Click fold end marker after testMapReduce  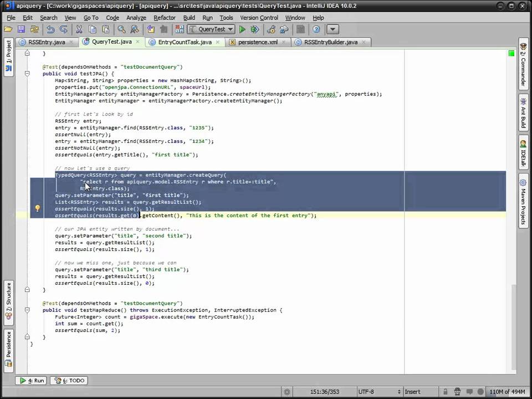(27, 336)
